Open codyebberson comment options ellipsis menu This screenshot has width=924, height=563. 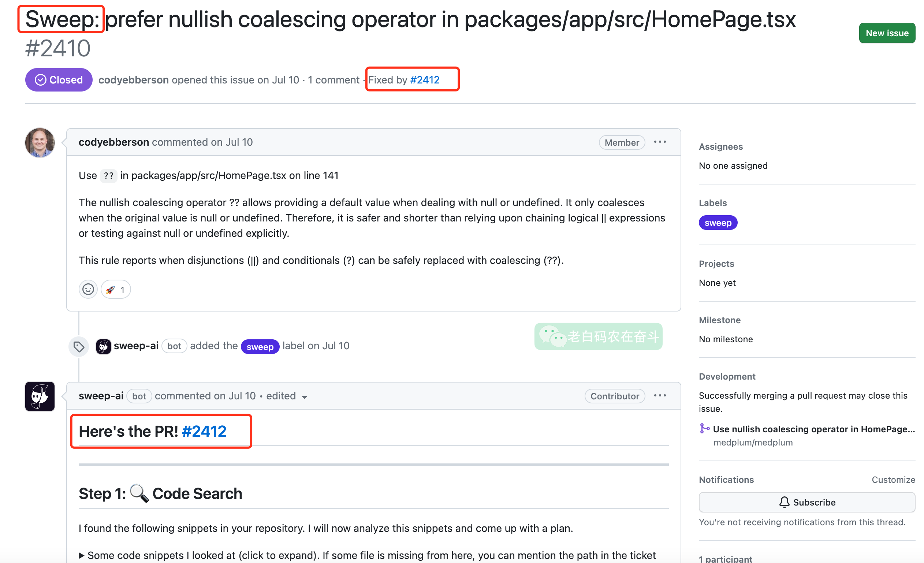[660, 142]
